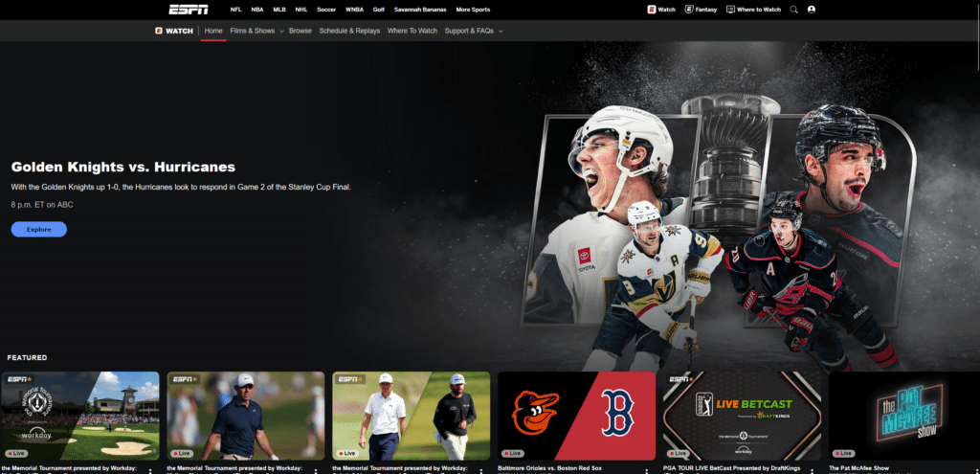Go to the NFL section
This screenshot has width=980, height=474.
(x=235, y=10)
